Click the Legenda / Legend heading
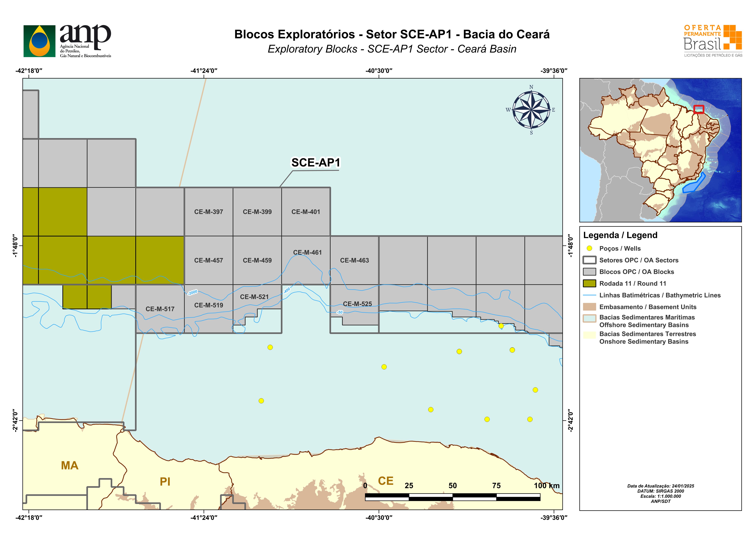The image size is (756, 534). 620,235
